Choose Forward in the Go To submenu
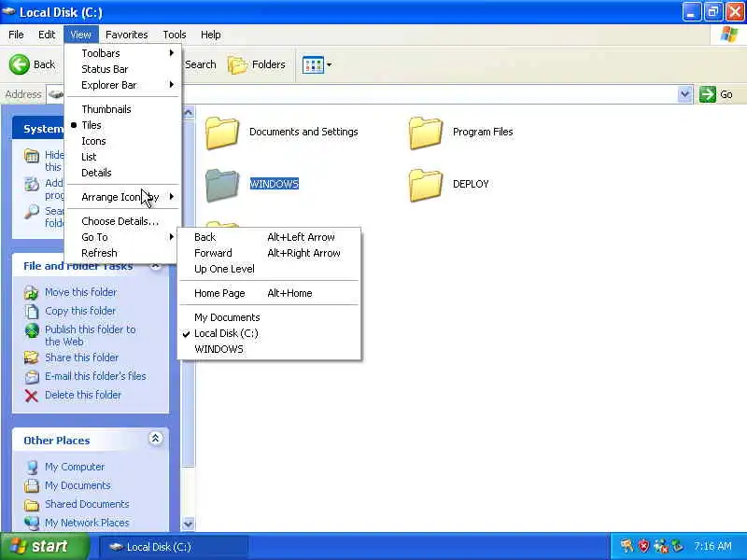The height and width of the screenshot is (560, 747). coord(269,253)
